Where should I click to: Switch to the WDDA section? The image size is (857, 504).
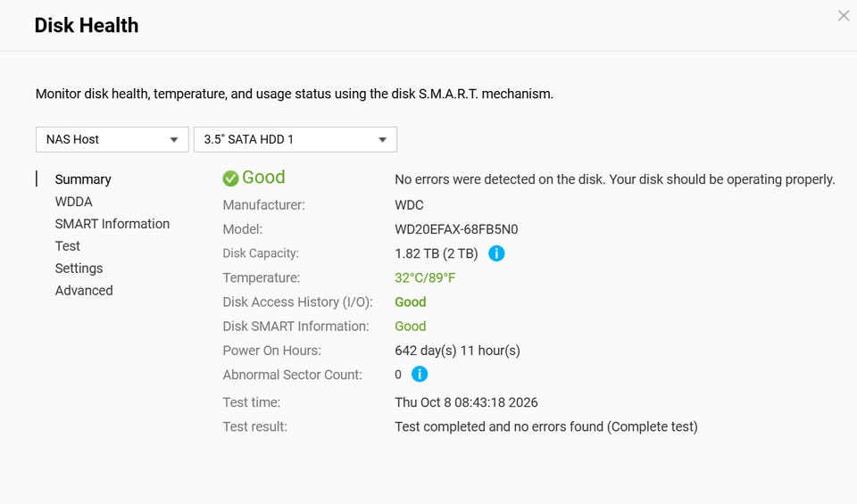point(74,202)
